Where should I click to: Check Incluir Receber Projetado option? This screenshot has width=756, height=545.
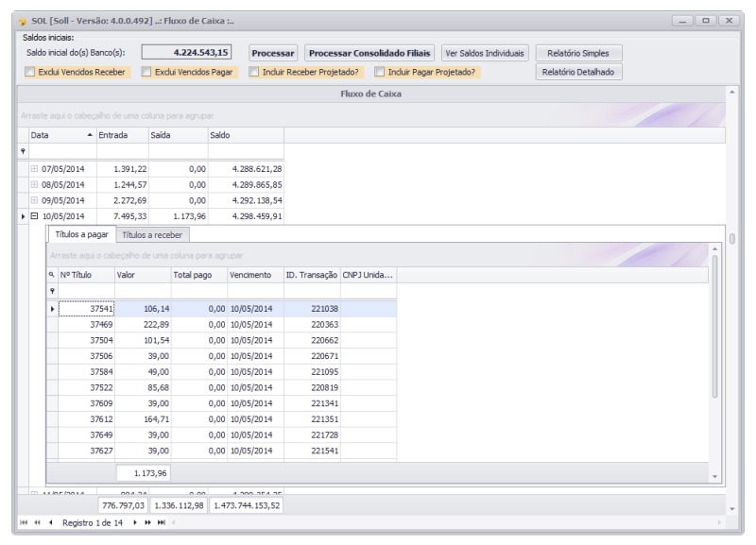(254, 72)
